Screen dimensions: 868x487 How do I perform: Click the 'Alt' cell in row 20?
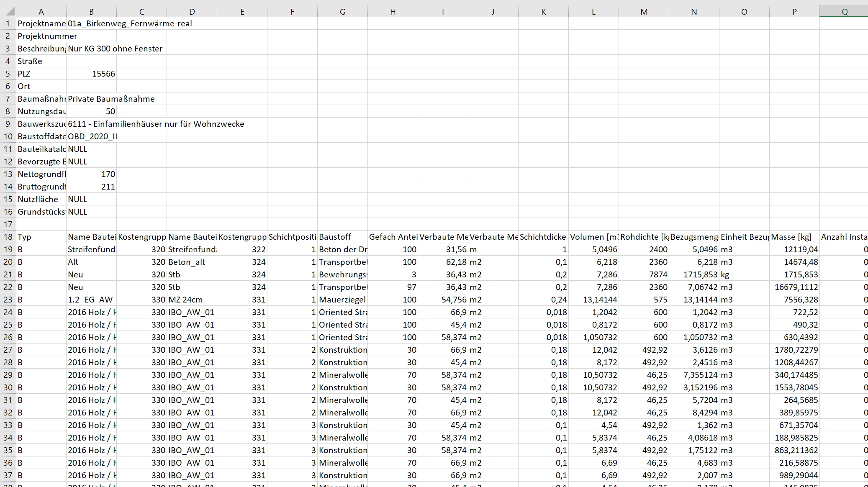pos(91,262)
